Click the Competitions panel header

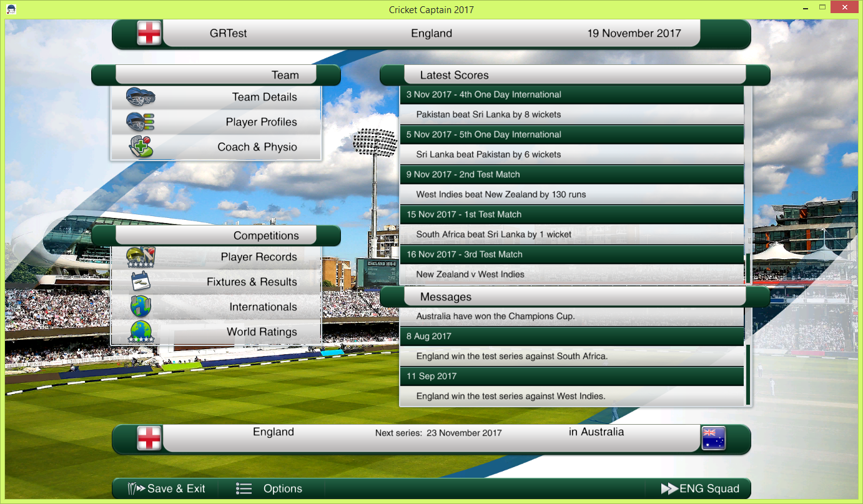tap(216, 235)
